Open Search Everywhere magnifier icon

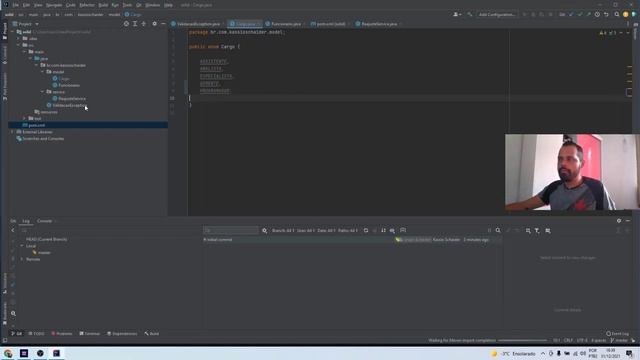(617, 14)
